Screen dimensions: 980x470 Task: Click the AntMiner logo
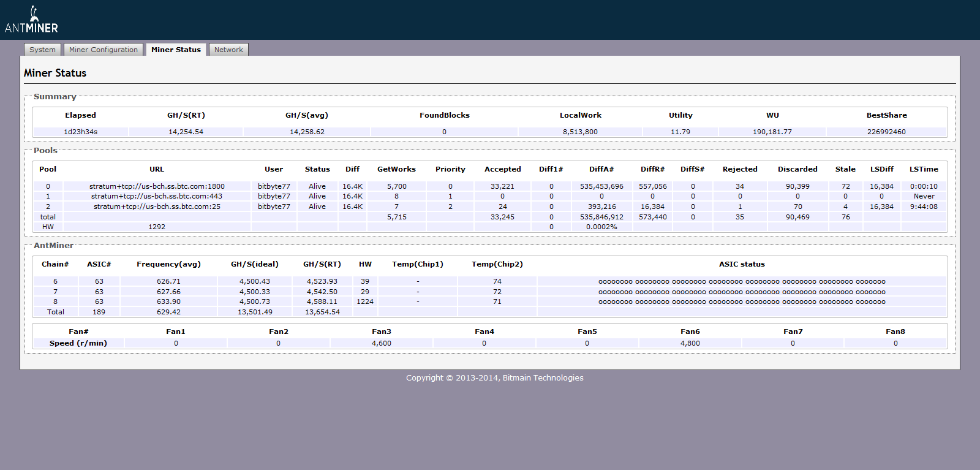pos(31,20)
